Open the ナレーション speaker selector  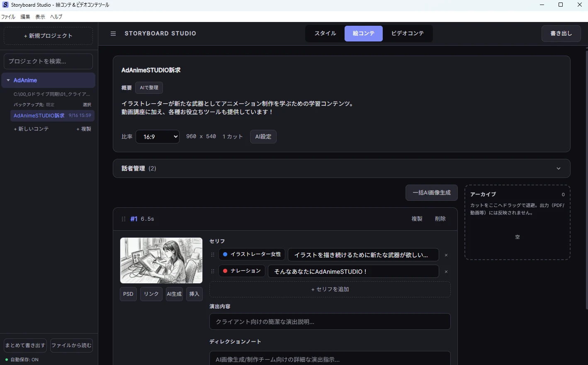[x=242, y=271]
